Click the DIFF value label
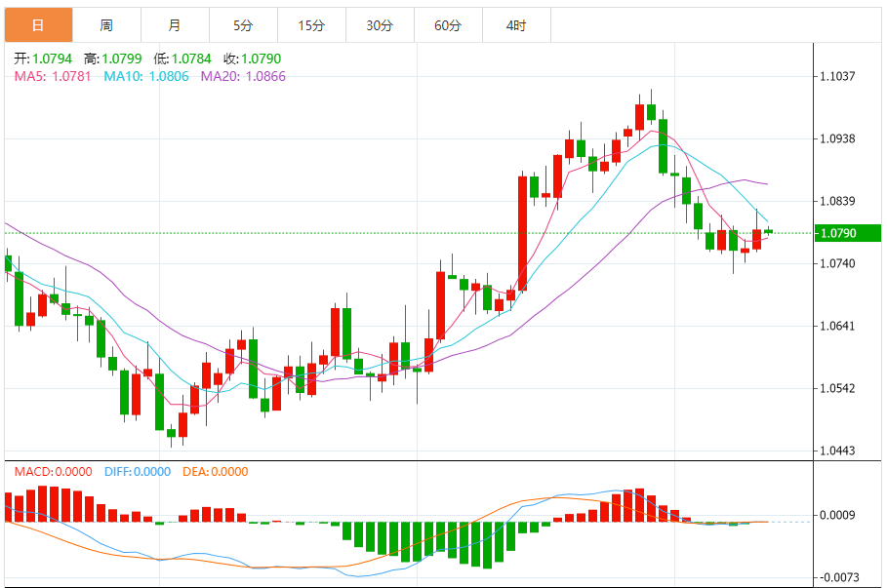Viewport: 887px width, 588px height. point(138,472)
